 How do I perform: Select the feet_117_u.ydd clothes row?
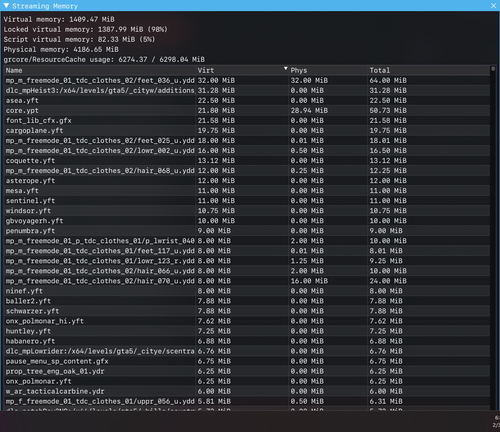tap(247, 251)
